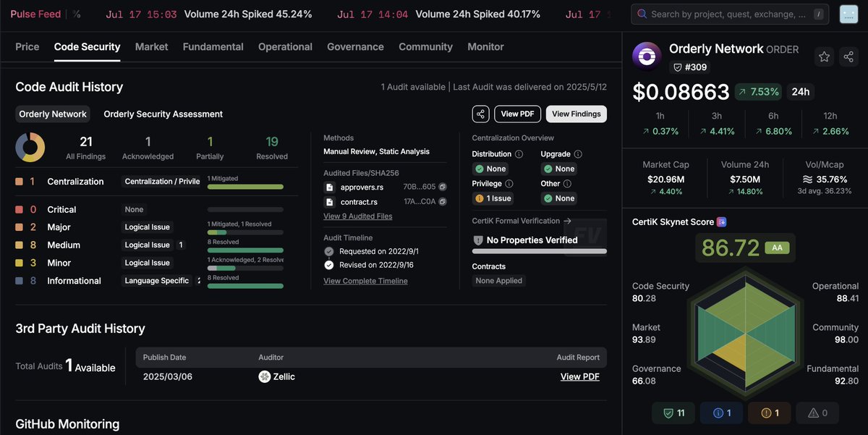This screenshot has width=868, height=435.
Task: Click the approvers.rs file icon
Action: (x=329, y=187)
